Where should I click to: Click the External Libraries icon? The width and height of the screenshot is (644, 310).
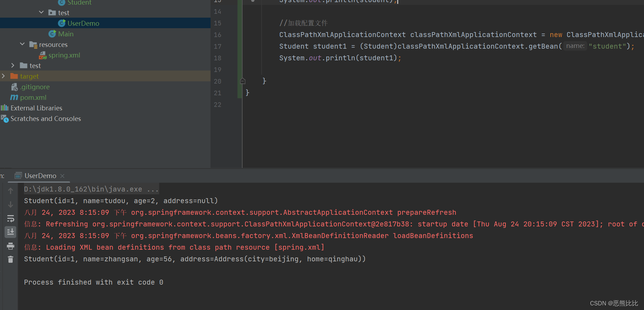click(5, 108)
